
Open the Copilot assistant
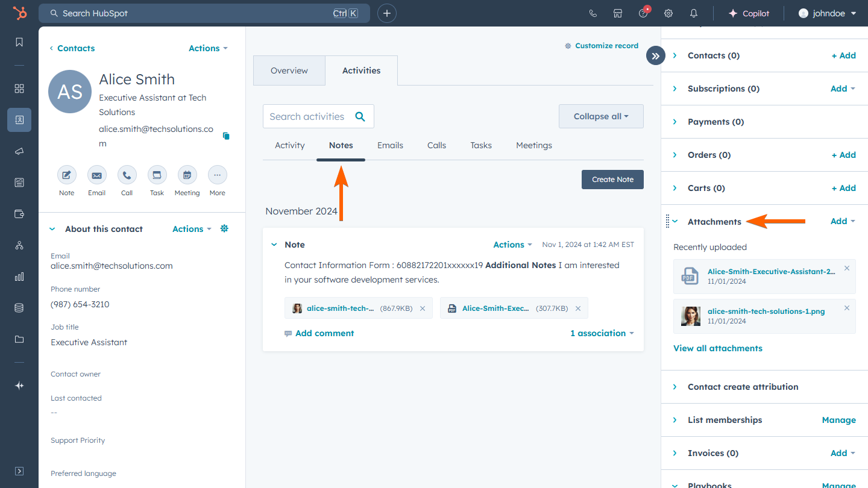pos(749,13)
